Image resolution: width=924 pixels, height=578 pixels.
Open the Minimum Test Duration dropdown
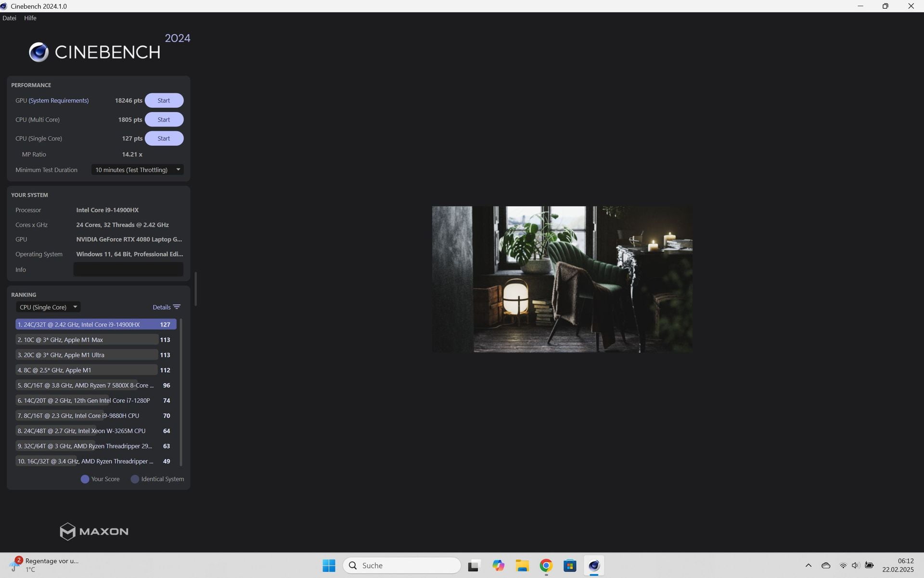pyautogui.click(x=137, y=170)
